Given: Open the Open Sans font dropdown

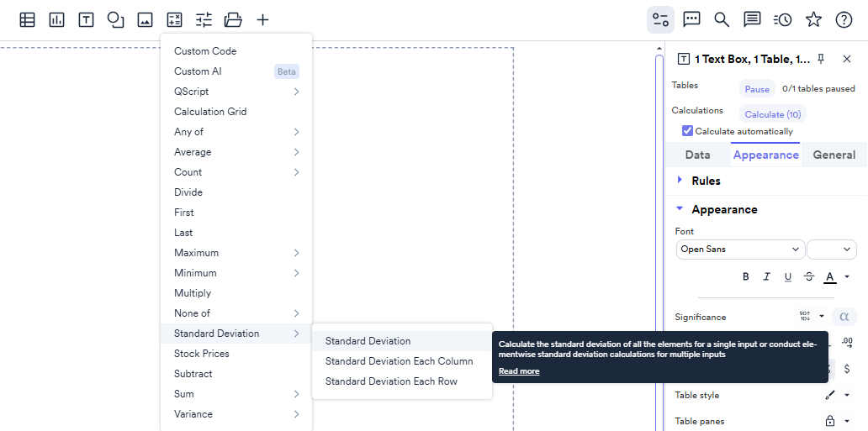Looking at the screenshot, I should [x=741, y=249].
